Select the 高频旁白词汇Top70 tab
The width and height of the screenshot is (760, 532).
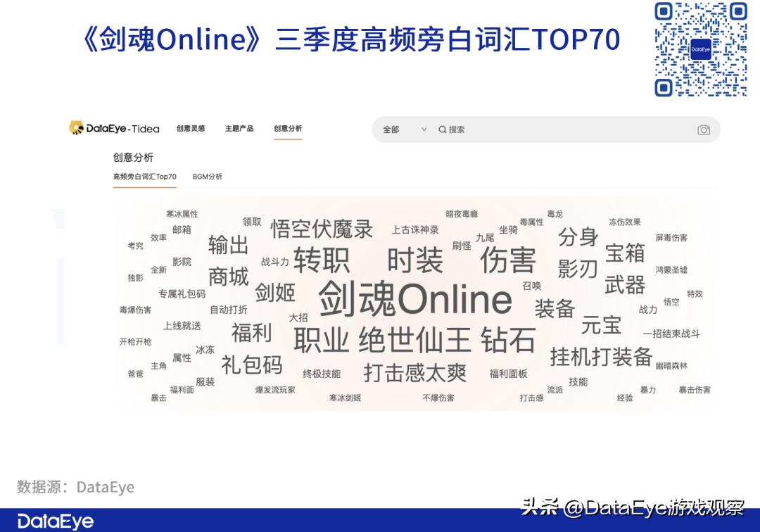coord(144,177)
